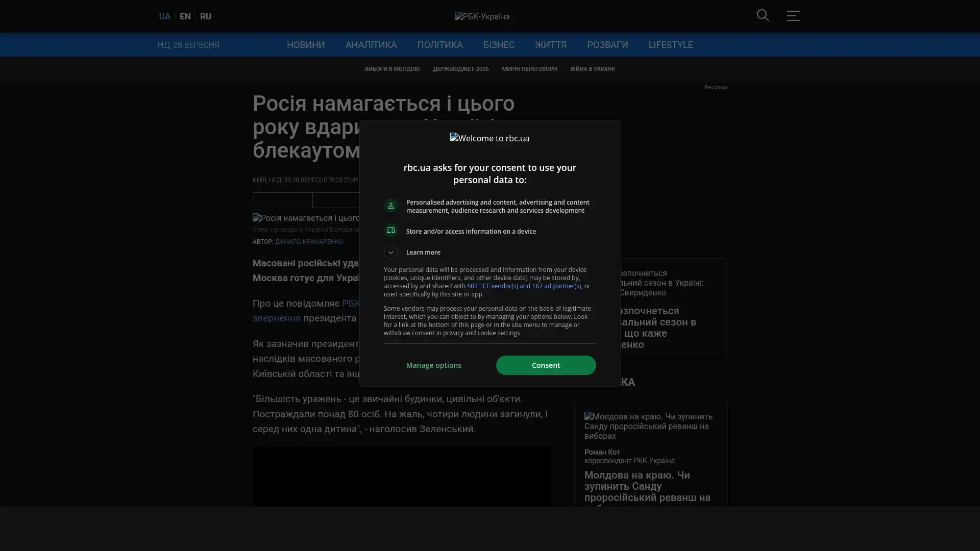980x551 pixels.
Task: Click the search magnifier icon
Action: click(x=763, y=15)
